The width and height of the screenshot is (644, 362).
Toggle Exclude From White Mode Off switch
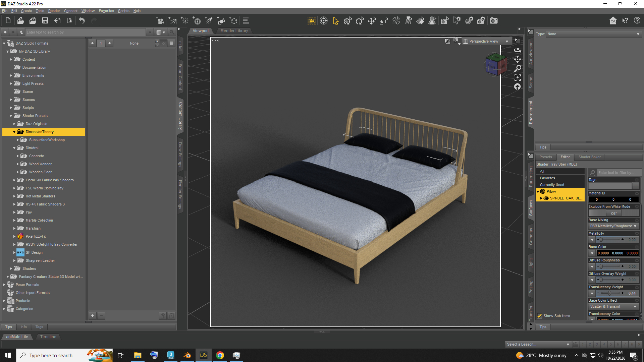pos(613,214)
